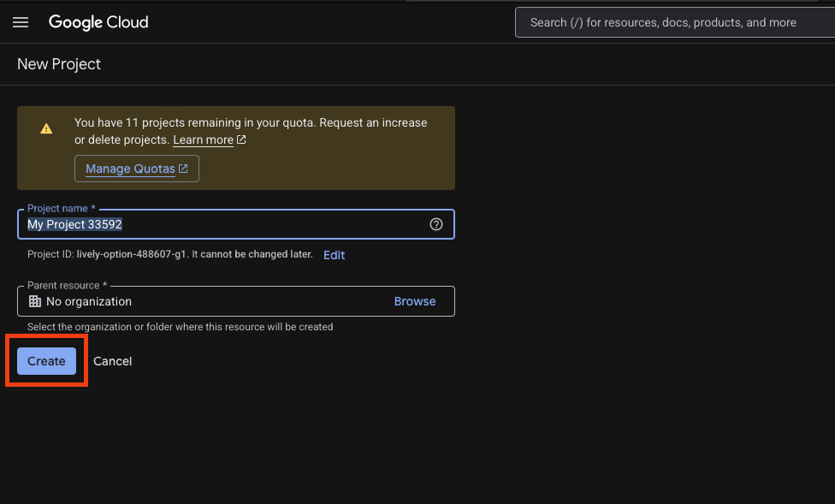The width and height of the screenshot is (835, 504).
Task: Click the Google Cloud logo
Action: (x=98, y=22)
